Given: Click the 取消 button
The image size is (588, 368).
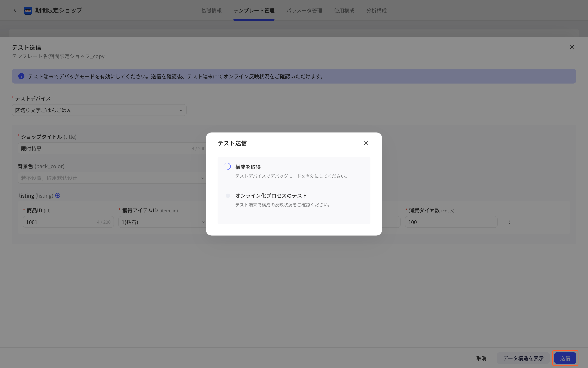Looking at the screenshot, I should coord(481,358).
